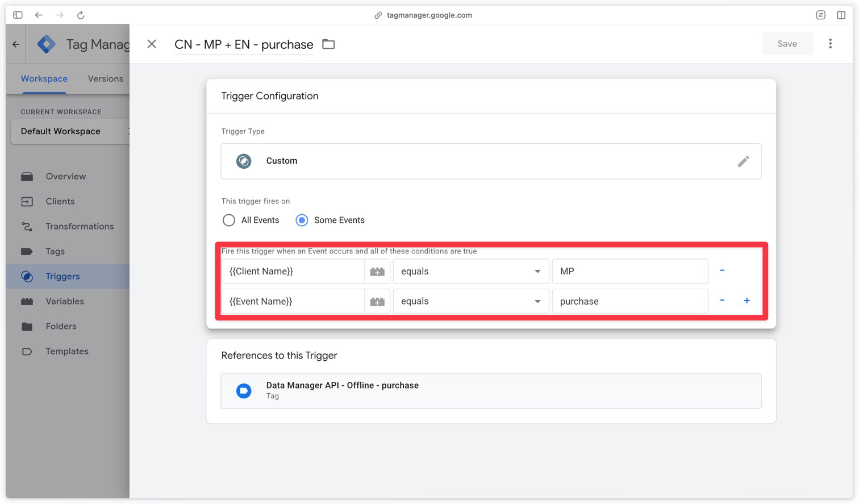Close the trigger editor with the X icon
The height and width of the screenshot is (504, 859).
(x=152, y=44)
